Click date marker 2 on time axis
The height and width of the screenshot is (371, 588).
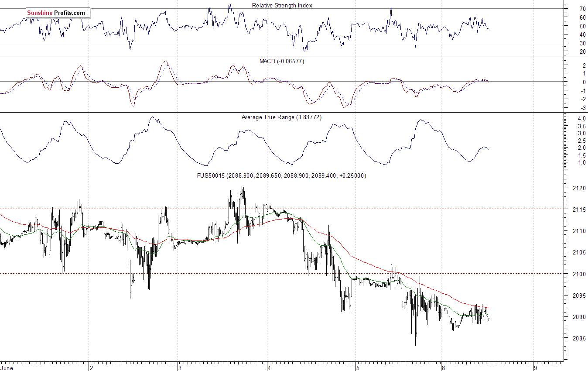click(91, 368)
